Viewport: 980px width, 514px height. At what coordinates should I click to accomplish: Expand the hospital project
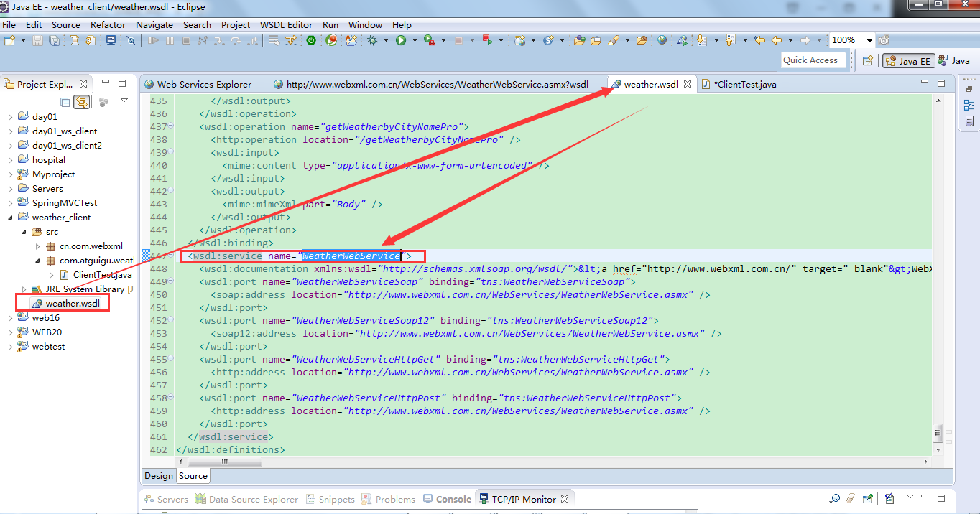(x=10, y=159)
